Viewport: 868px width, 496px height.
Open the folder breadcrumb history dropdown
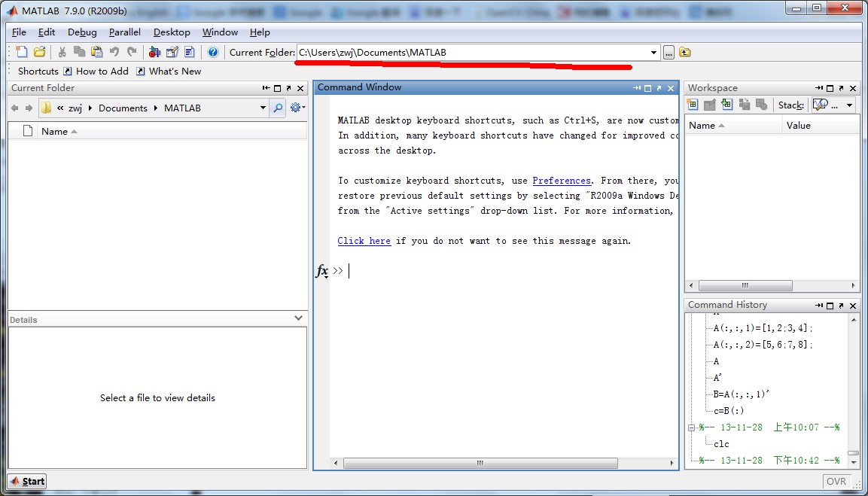coord(263,108)
